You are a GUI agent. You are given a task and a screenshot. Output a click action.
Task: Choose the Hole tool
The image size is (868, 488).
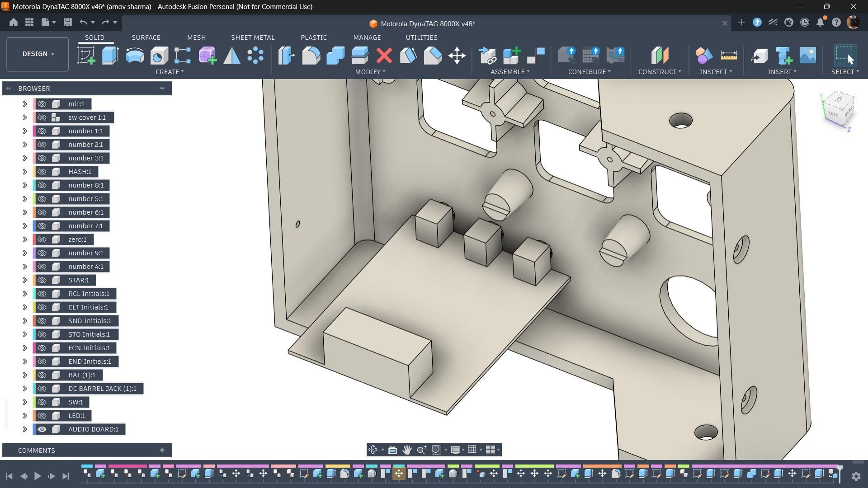click(x=159, y=56)
